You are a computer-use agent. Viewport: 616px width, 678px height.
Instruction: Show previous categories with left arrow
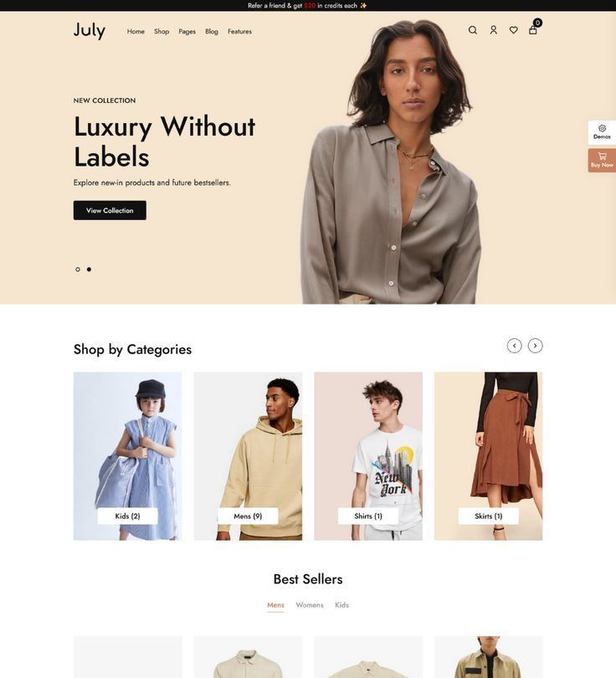pos(514,346)
